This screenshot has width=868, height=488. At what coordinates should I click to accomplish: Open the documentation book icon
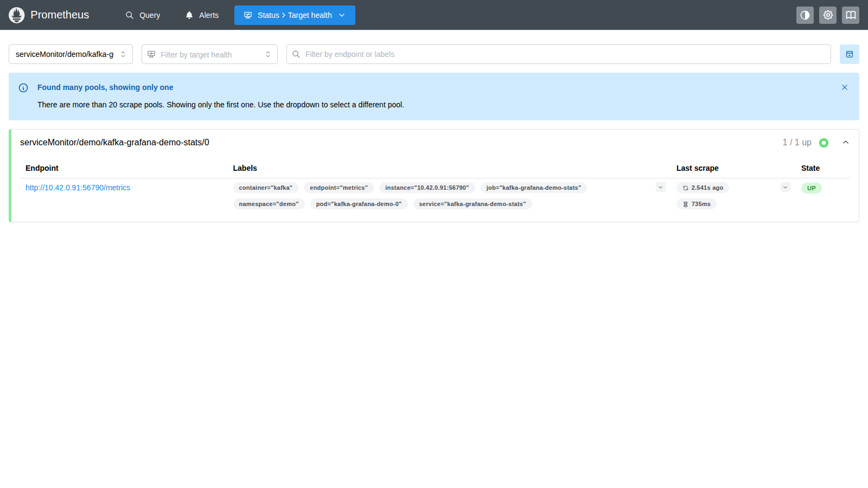pyautogui.click(x=851, y=15)
